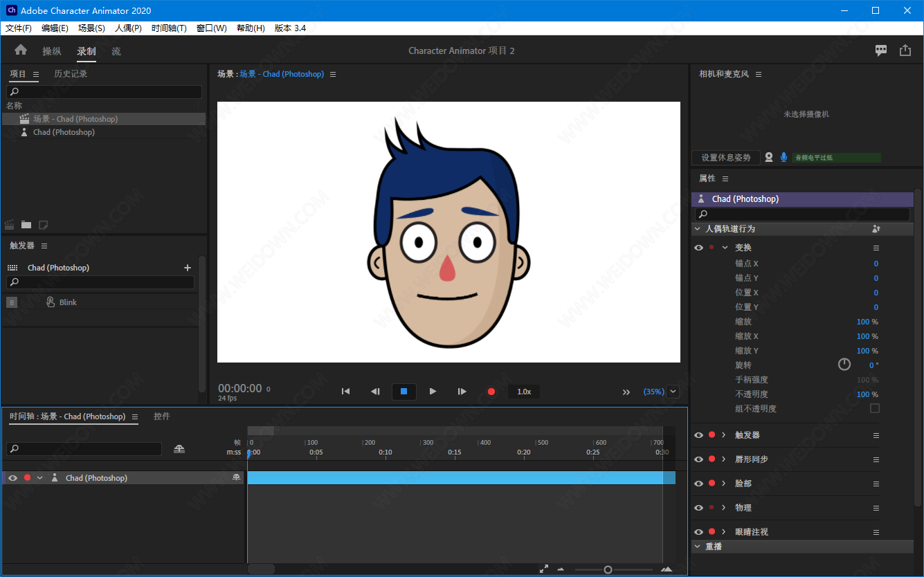
Task: Create a new scene from the project panel
Action: [x=10, y=225]
